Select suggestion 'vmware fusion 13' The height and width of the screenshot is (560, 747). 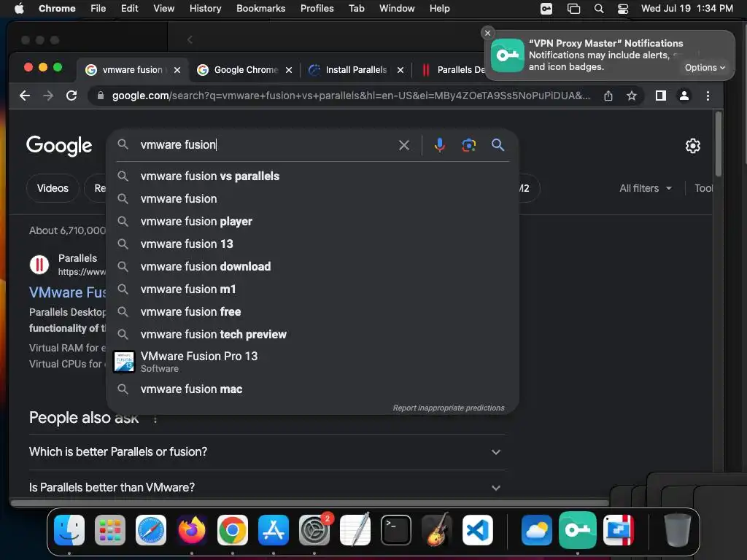click(x=312, y=244)
